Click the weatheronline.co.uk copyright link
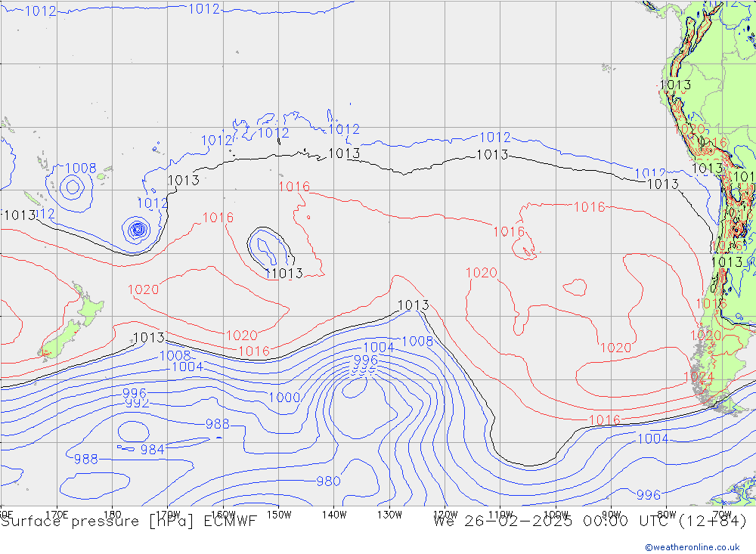The height and width of the screenshot is (554, 756). 692,547
